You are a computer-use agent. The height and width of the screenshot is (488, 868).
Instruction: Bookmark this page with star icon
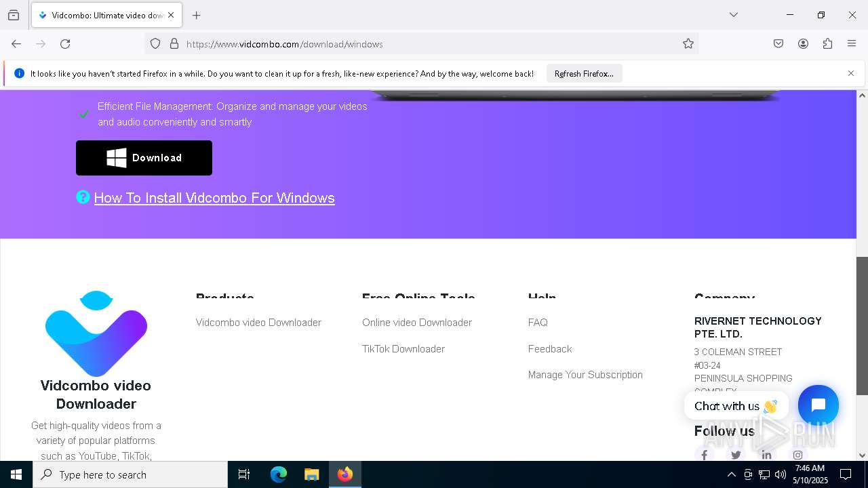[688, 44]
